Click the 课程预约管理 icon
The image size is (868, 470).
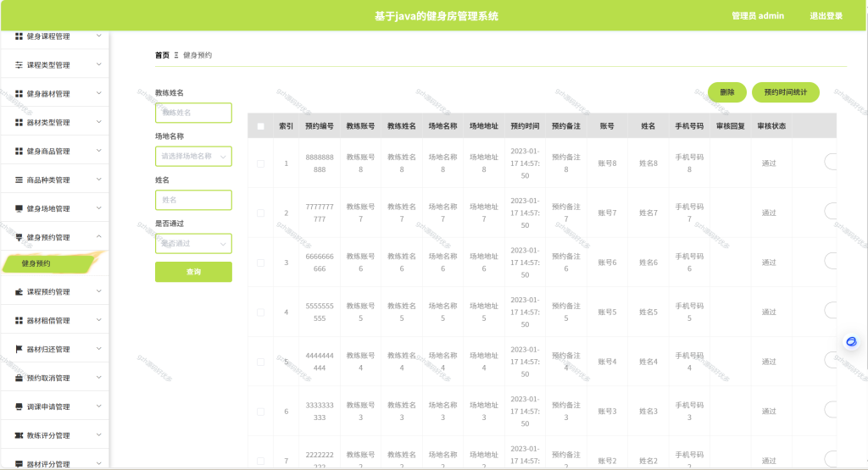pyautogui.click(x=19, y=291)
